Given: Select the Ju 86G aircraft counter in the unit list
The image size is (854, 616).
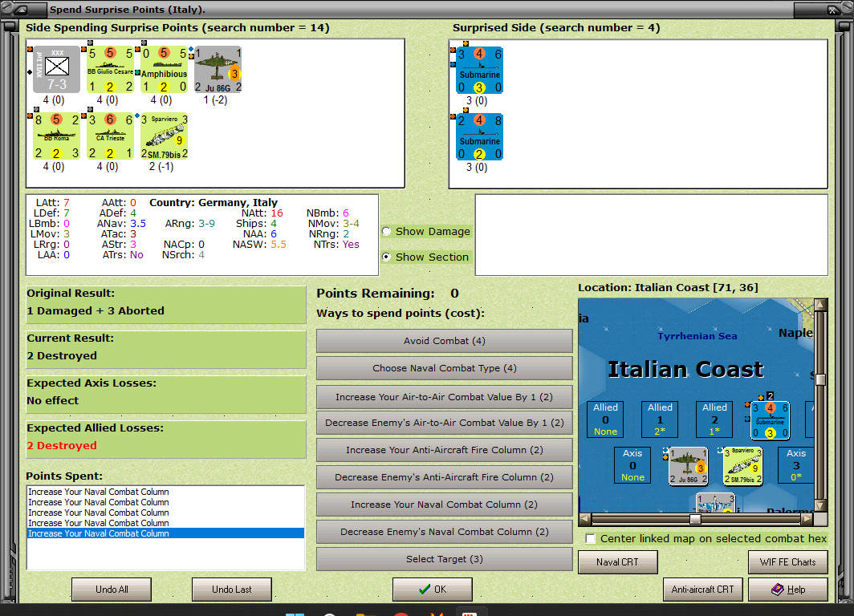Looking at the screenshot, I should coord(218,70).
